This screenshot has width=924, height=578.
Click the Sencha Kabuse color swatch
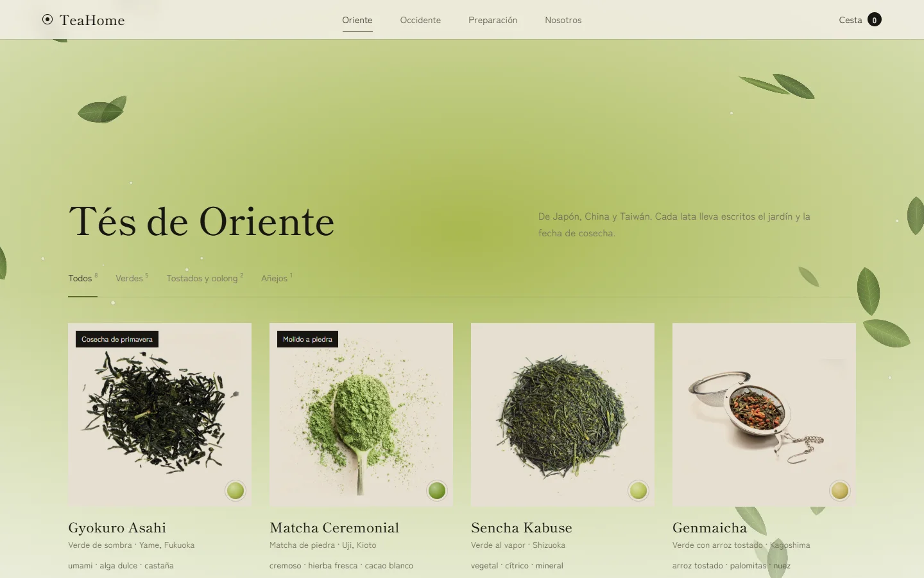(638, 491)
